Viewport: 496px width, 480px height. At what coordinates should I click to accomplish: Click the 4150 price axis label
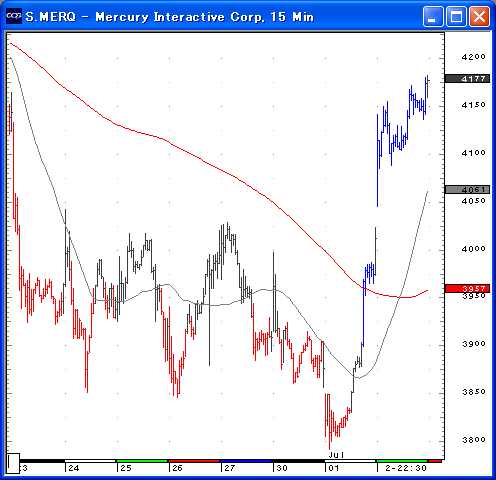tap(473, 105)
